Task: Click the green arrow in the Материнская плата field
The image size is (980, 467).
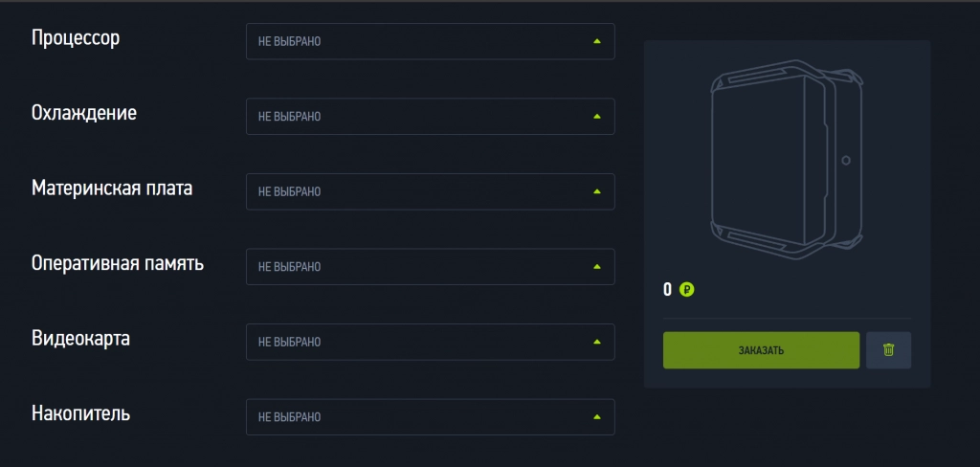Action: [596, 191]
